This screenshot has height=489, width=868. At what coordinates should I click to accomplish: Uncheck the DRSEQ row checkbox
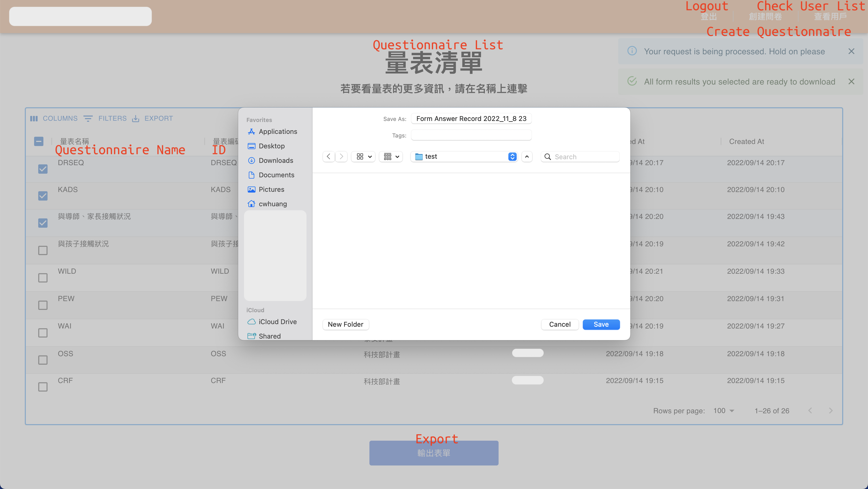coord(43,169)
